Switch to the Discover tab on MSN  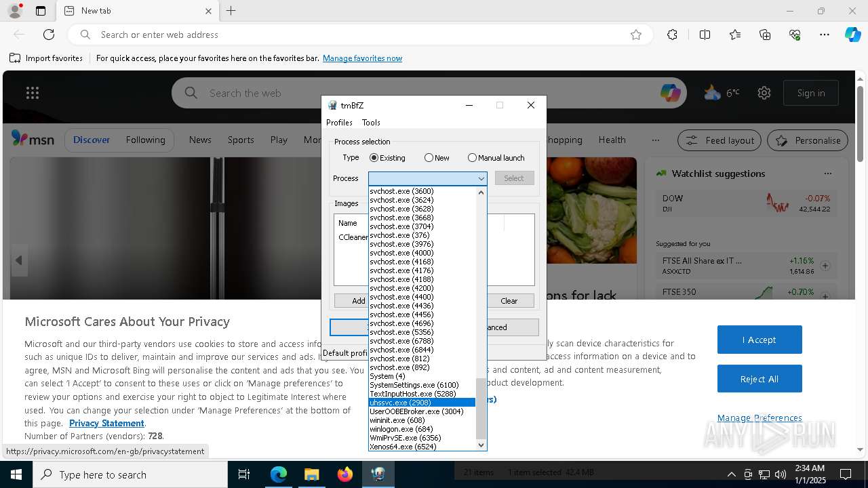(91, 140)
